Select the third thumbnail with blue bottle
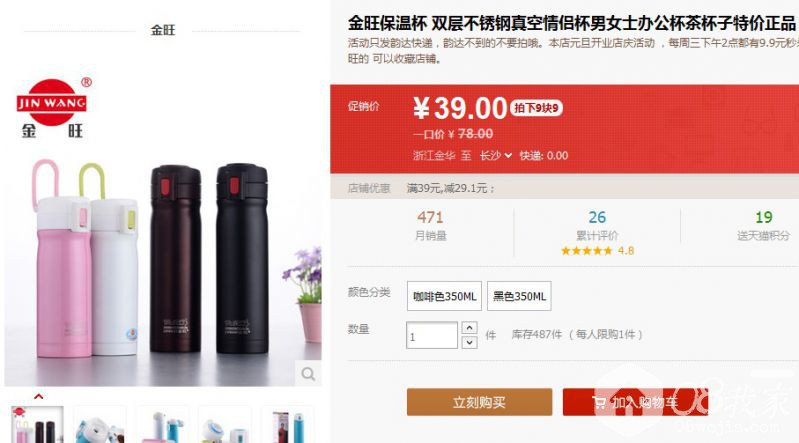This screenshot has height=443, width=799. tap(162, 425)
